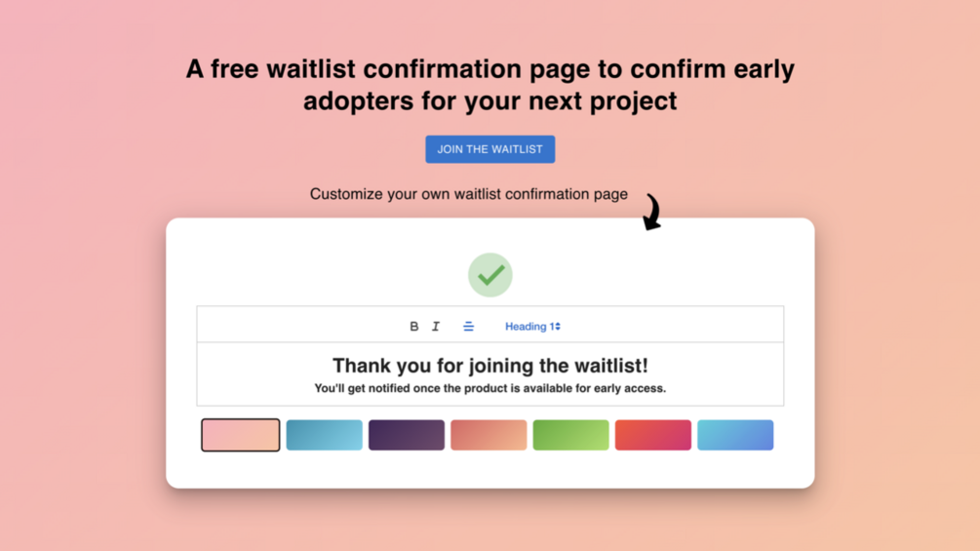Click the 'You'll get notified' subtitle text
The height and width of the screenshot is (551, 980).
click(490, 388)
